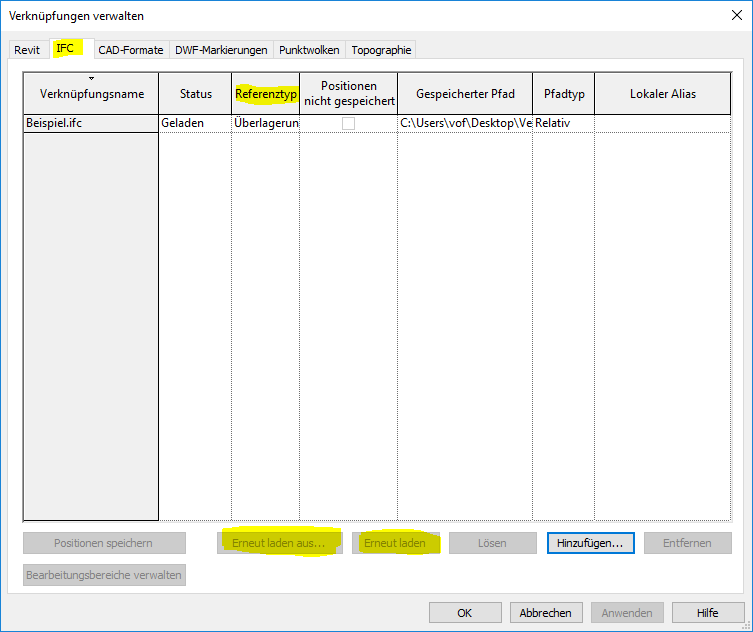Viewport: 753px width, 632px height.
Task: Open the CAD-Formate tab
Action: pos(130,50)
